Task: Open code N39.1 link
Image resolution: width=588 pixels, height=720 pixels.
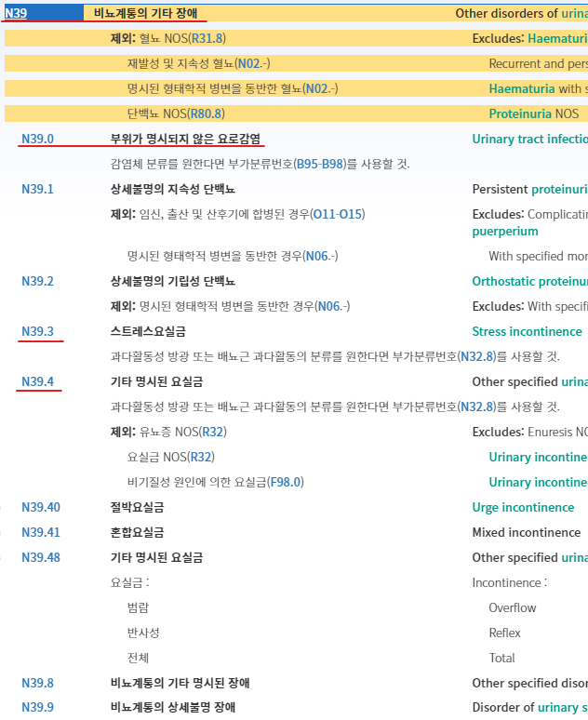Action: click(x=37, y=189)
